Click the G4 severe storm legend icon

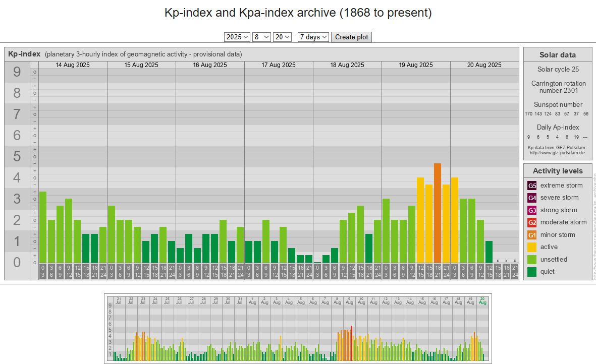(532, 198)
